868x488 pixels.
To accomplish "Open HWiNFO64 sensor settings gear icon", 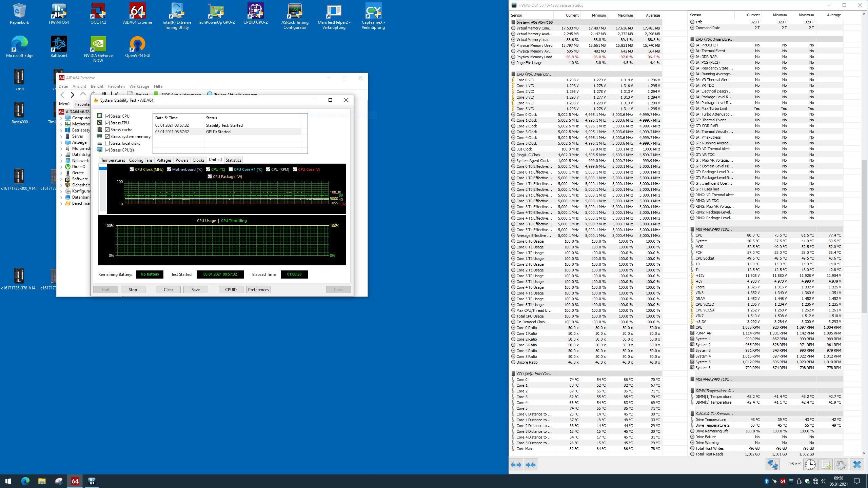I will pyautogui.click(x=841, y=464).
